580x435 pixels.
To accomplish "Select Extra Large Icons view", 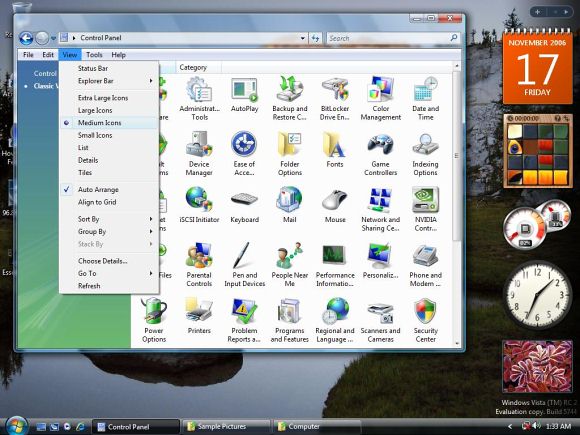I will 109,98.
